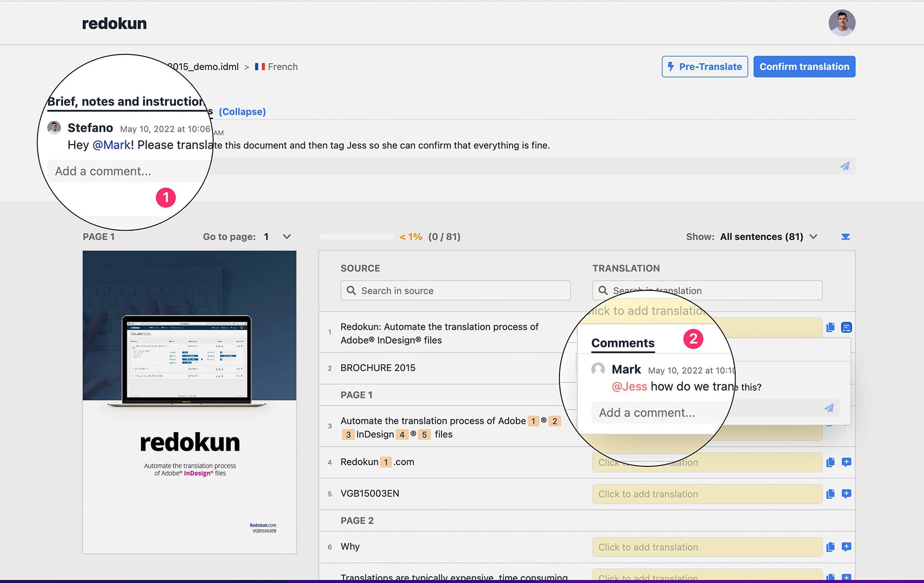Copy source text for the "Why" sentence
Viewport: 924px width, 583px height.
[830, 547]
